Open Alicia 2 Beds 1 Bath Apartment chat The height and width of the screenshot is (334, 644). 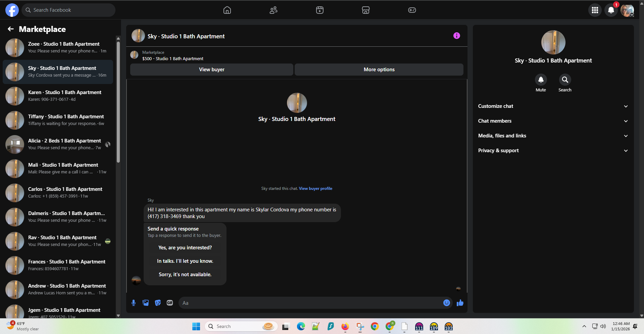click(x=58, y=144)
